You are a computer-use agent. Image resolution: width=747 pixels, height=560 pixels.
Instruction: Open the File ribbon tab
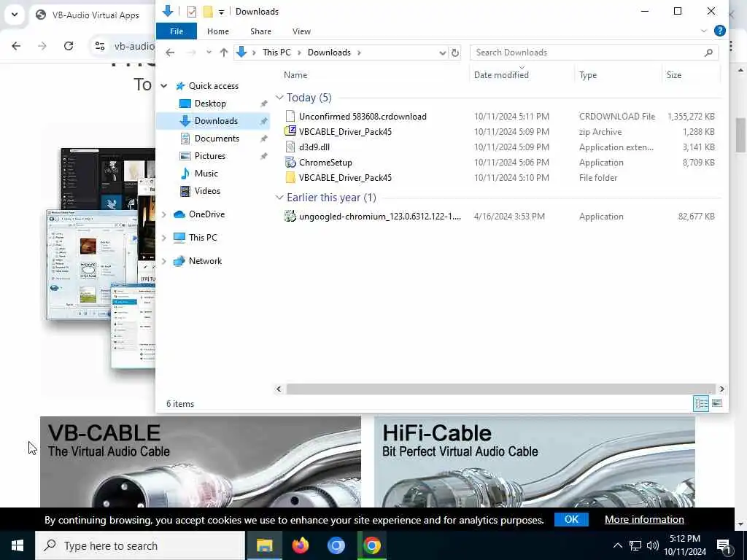[x=177, y=31]
